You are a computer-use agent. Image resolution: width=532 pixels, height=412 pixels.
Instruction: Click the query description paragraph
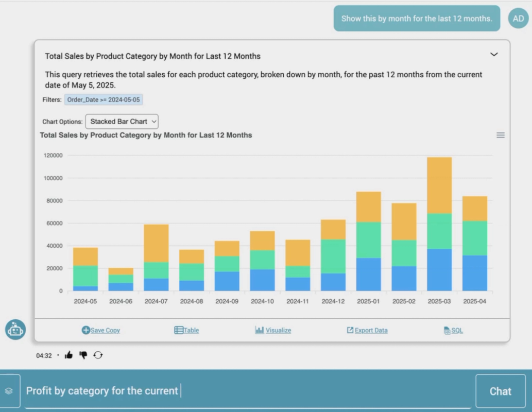point(264,80)
